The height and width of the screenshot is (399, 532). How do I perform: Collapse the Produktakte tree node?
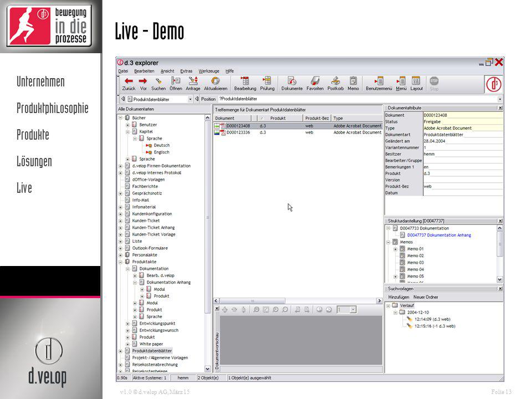120,262
